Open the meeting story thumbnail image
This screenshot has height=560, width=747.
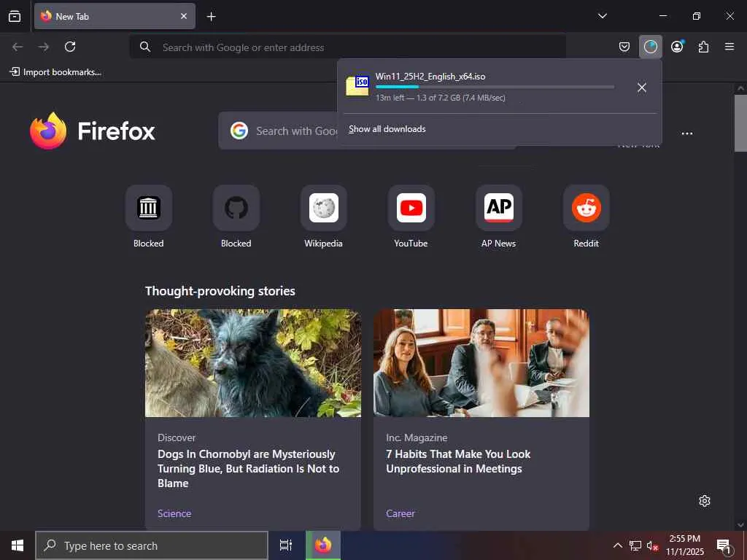pos(481,363)
